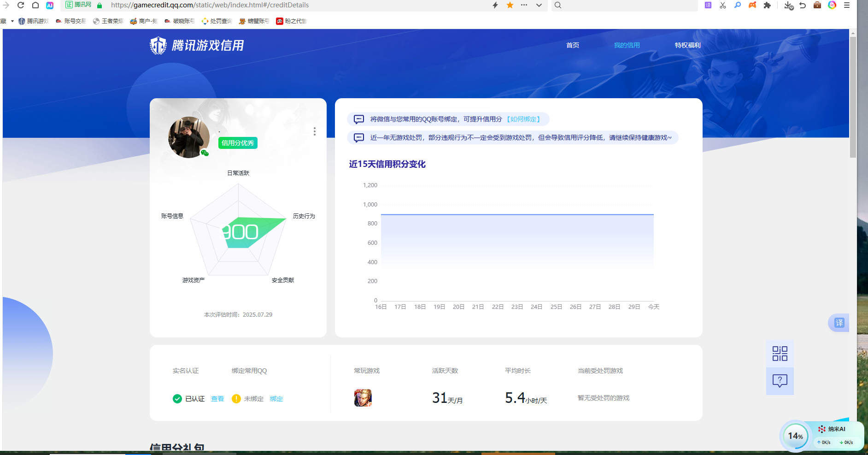
Task: Open the purple translate extension icon
Action: click(x=708, y=5)
